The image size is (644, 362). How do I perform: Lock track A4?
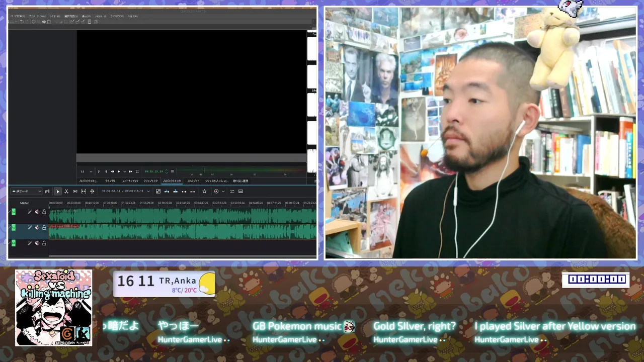[44, 243]
